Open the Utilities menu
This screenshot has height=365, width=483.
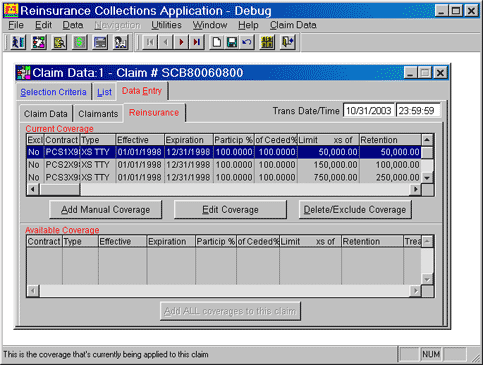tap(166, 25)
